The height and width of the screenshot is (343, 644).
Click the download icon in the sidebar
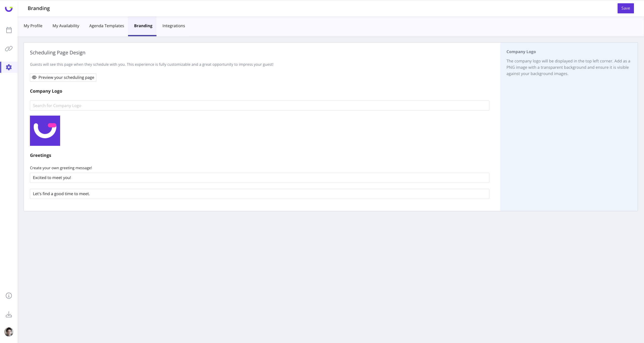(9, 314)
